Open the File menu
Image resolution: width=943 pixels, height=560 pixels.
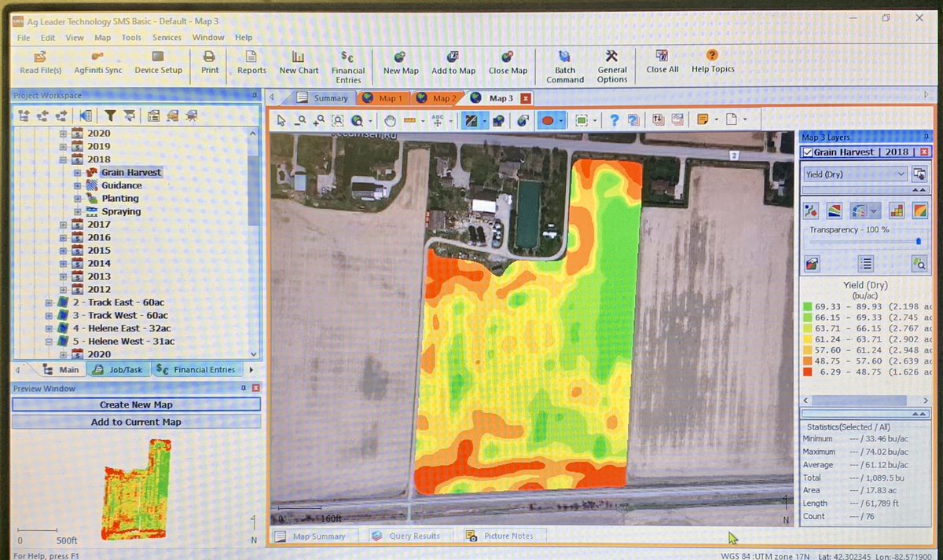click(24, 38)
